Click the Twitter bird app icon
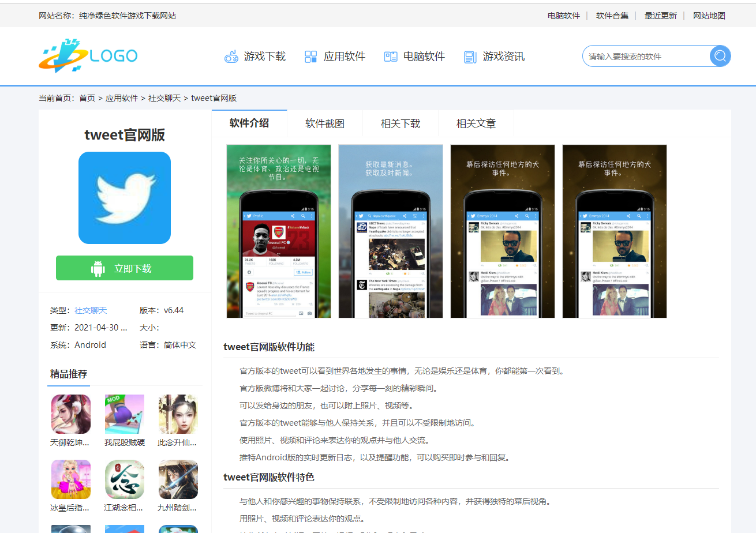This screenshot has height=533, width=756. (125, 198)
